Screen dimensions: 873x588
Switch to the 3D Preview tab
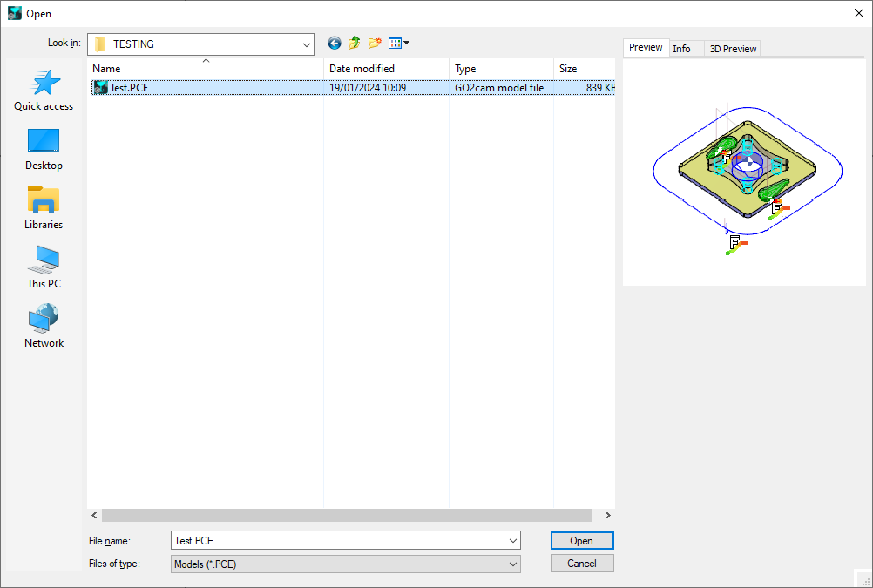[733, 49]
